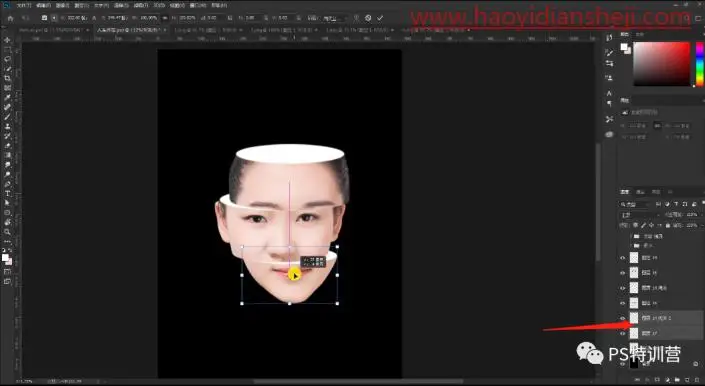The image size is (705, 386).
Task: Select the Eraser tool
Action: pos(7,146)
